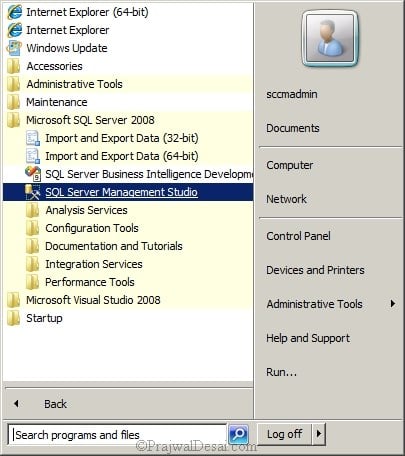Click the user account picture
The height and width of the screenshot is (456, 405).
tap(330, 38)
